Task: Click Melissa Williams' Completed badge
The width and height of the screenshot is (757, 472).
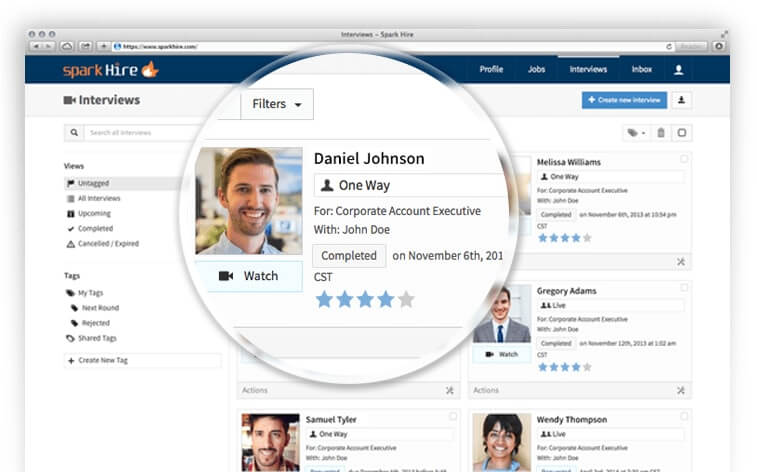Action: click(x=556, y=215)
